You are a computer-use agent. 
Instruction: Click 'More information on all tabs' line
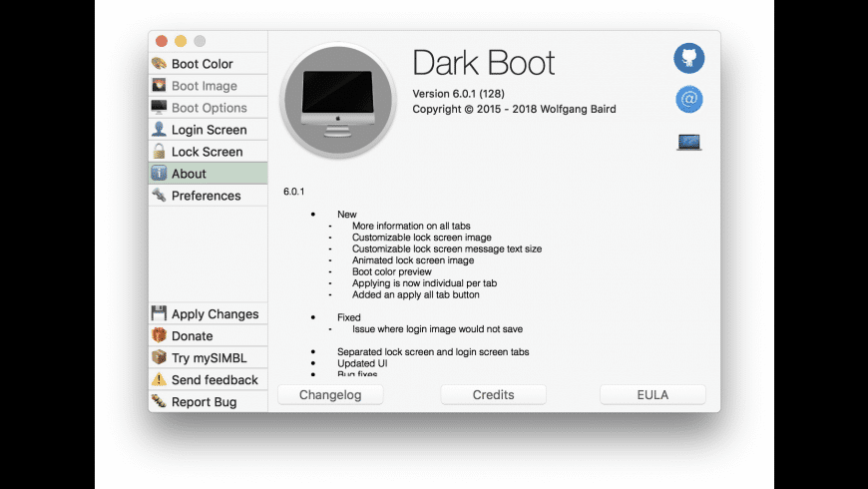tap(411, 226)
